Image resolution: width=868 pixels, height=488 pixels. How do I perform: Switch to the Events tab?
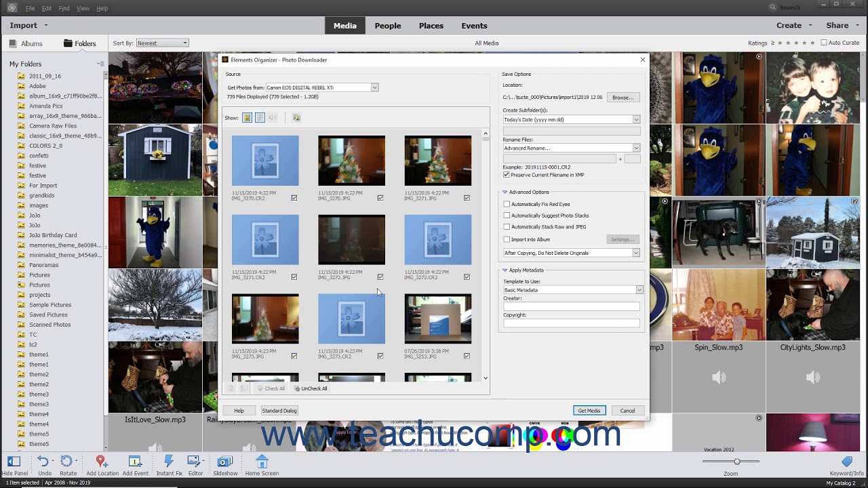coord(474,26)
